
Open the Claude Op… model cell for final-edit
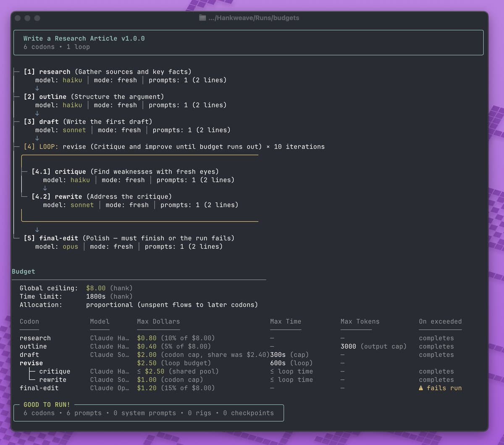110,388
